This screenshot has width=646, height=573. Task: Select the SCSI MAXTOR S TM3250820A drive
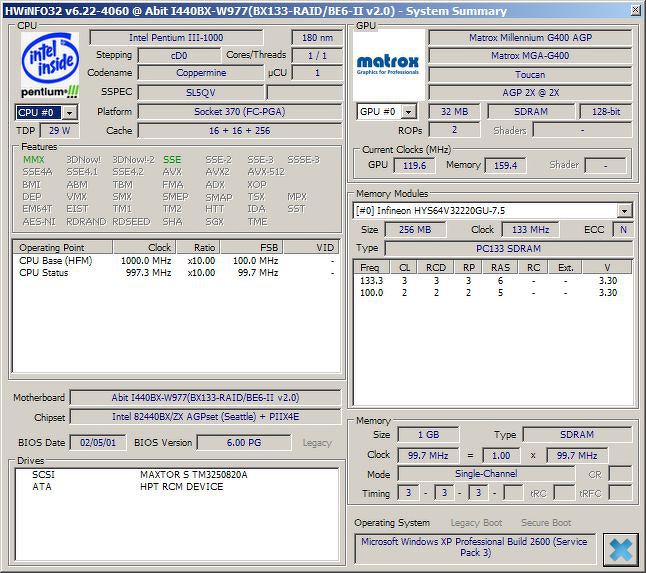coord(176,475)
